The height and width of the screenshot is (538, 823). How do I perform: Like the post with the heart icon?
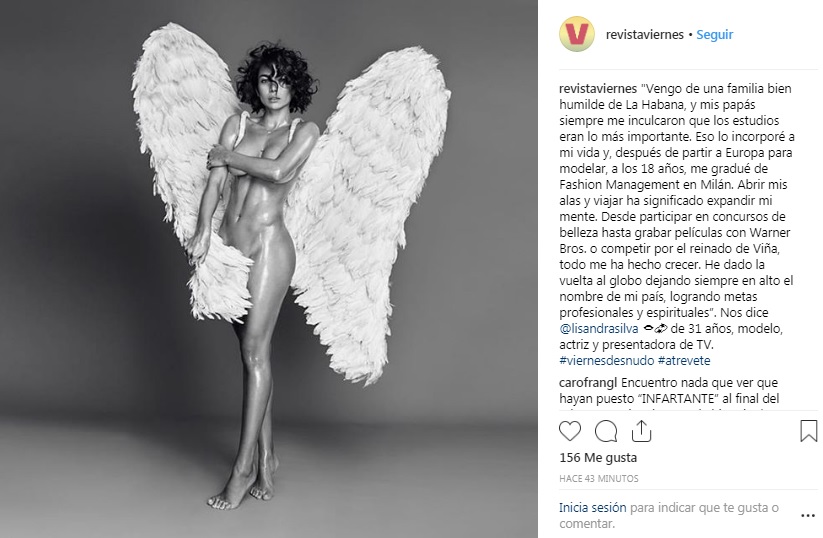click(570, 431)
